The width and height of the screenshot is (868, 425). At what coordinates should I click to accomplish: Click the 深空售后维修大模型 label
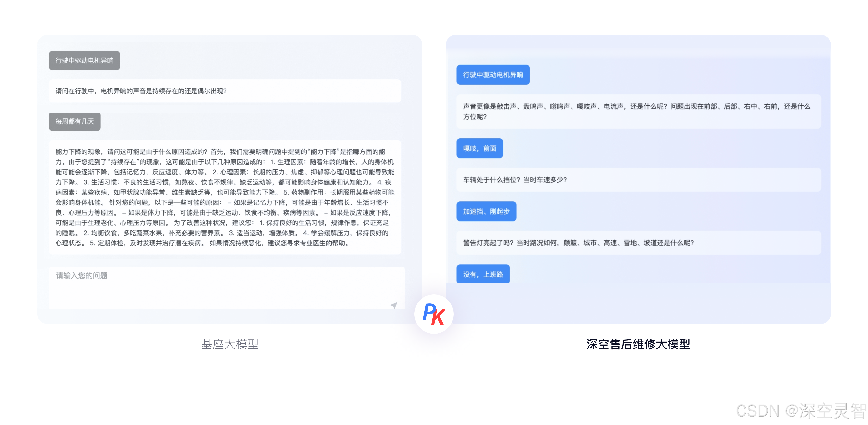pos(638,344)
